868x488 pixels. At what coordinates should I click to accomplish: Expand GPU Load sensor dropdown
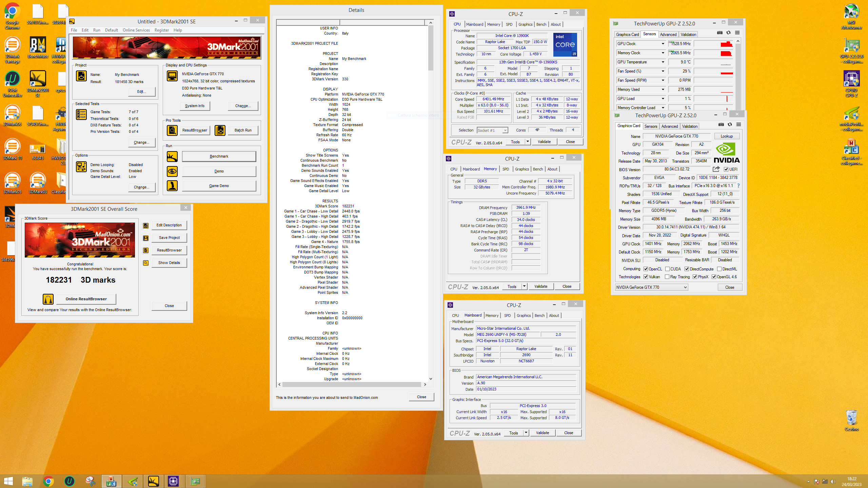[x=663, y=99]
